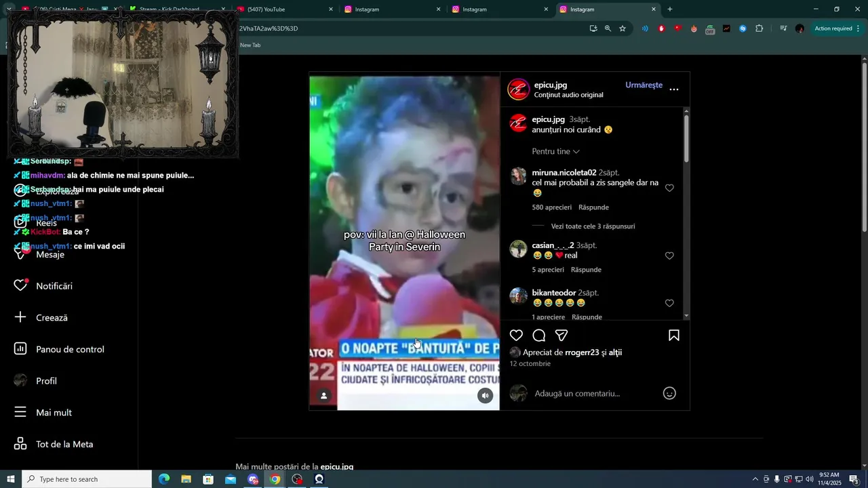Open the extension showing OFF badge
Viewport: 868px width, 488px height.
pos(710,29)
